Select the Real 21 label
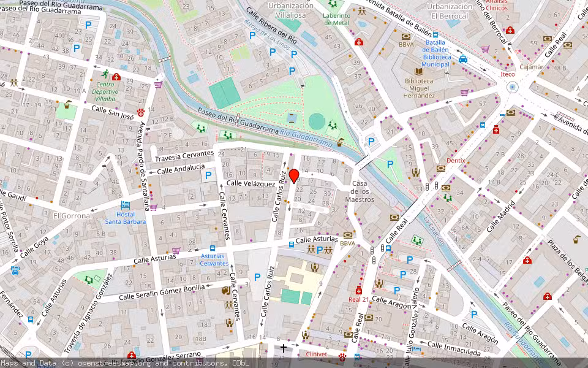 [x=359, y=299]
